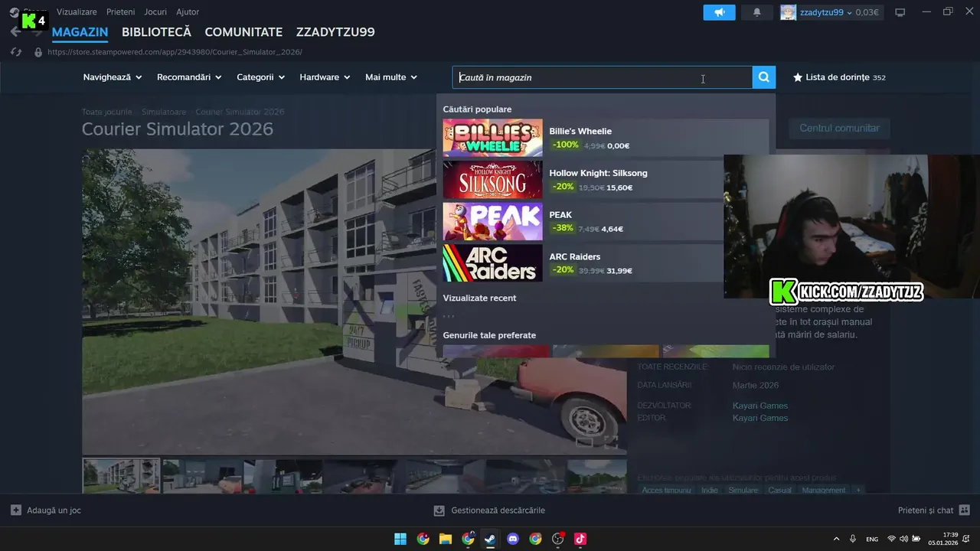Select the highlighted apartment building thumbnail
This screenshot has width=980, height=551.
pyautogui.click(x=121, y=476)
